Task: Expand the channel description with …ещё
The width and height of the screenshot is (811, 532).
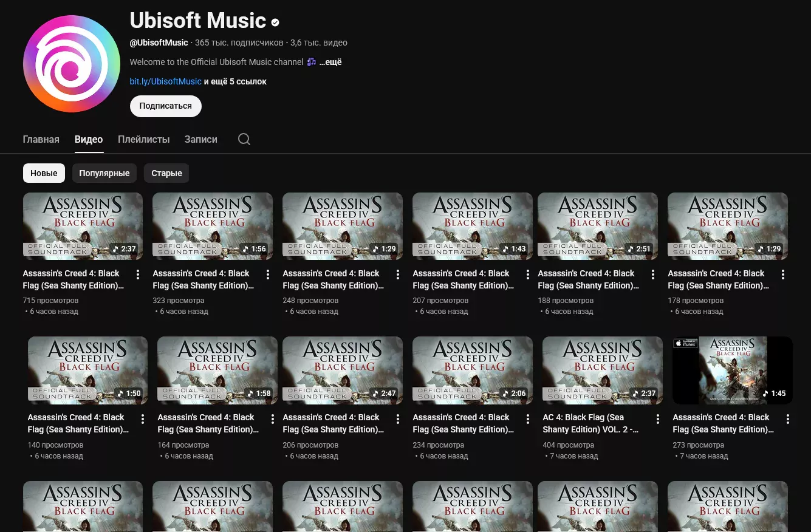Action: pos(330,62)
